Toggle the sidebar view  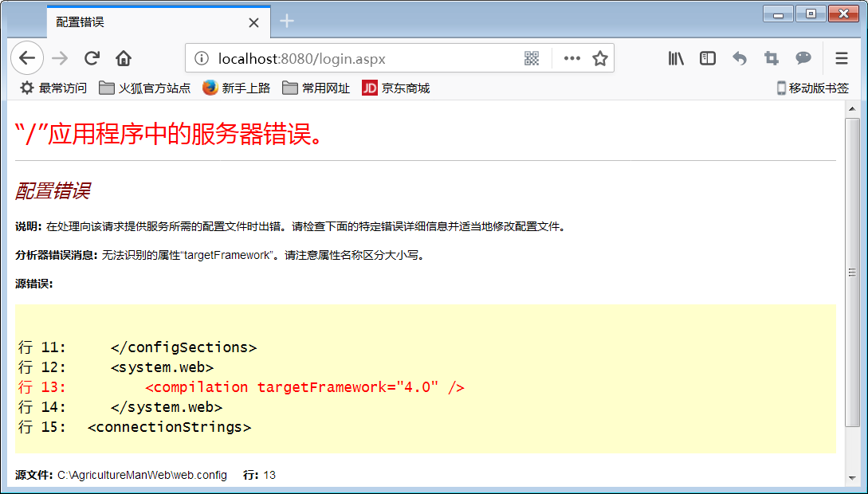point(708,58)
